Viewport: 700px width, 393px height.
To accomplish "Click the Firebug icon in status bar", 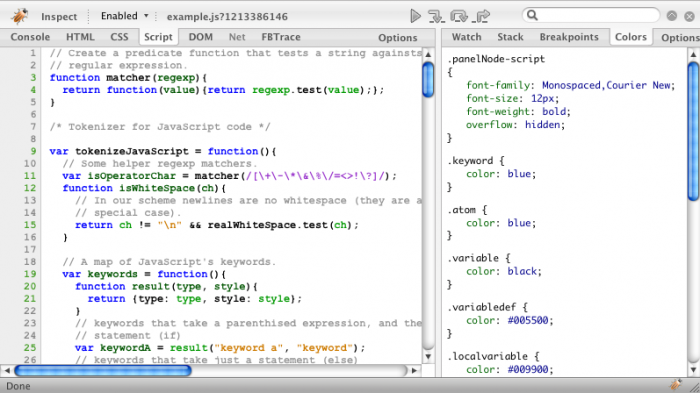I will tap(676, 385).
